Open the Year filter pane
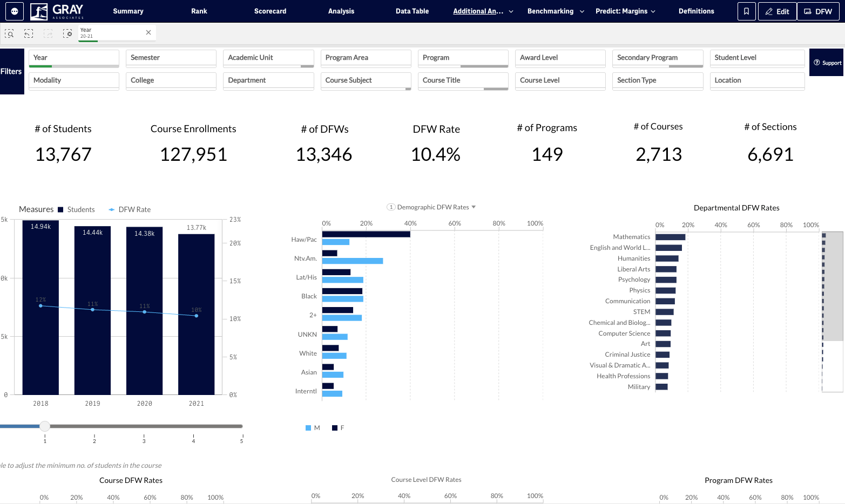Viewport: 845px width, 504px height. click(74, 58)
